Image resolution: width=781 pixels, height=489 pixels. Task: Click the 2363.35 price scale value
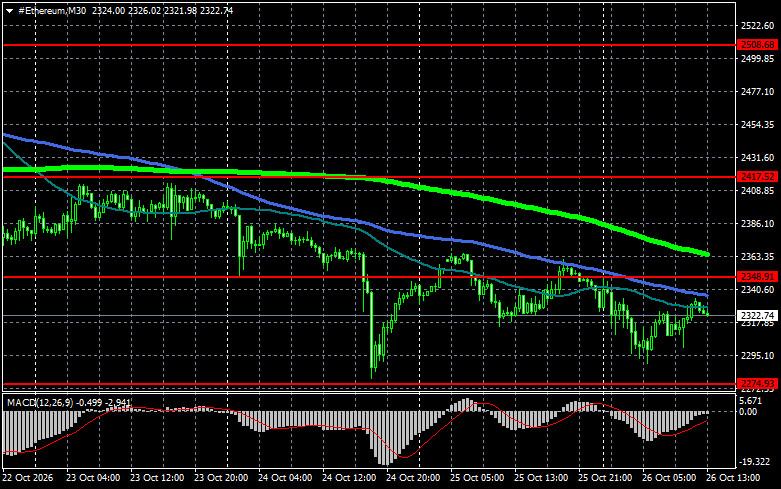pos(758,256)
